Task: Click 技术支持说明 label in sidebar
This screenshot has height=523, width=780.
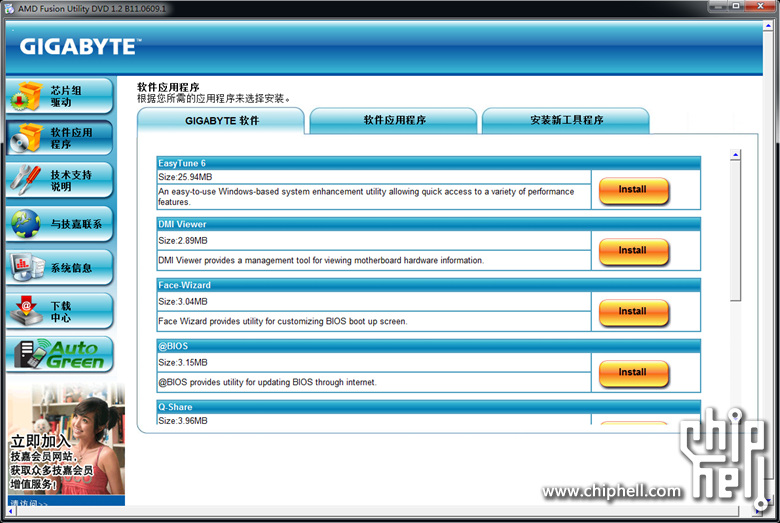Action: coord(71,181)
